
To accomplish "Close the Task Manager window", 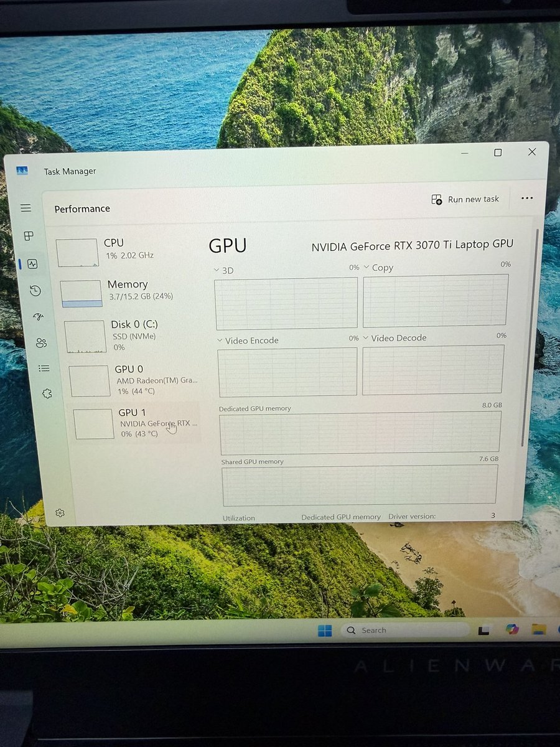I will tap(532, 152).
